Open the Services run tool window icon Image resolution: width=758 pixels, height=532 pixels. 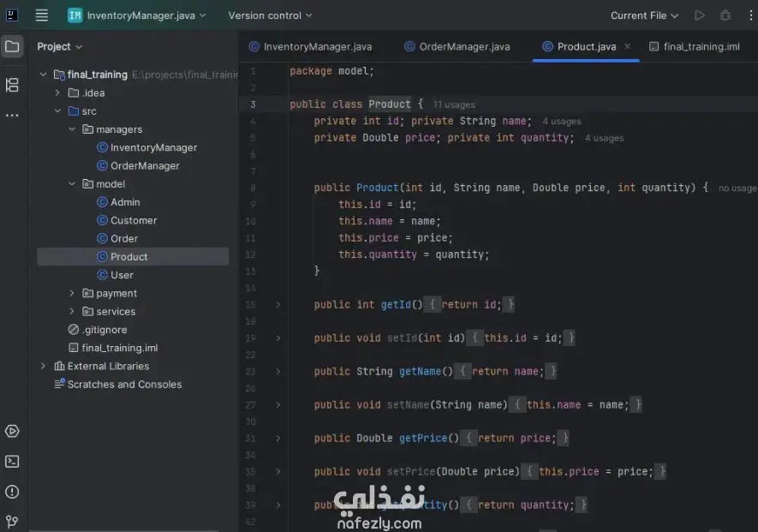pos(12,431)
